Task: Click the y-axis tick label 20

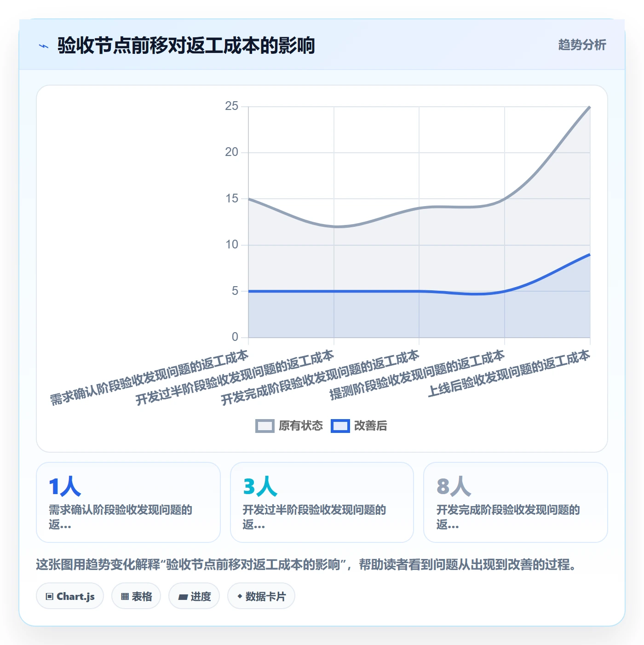Action: (232, 152)
